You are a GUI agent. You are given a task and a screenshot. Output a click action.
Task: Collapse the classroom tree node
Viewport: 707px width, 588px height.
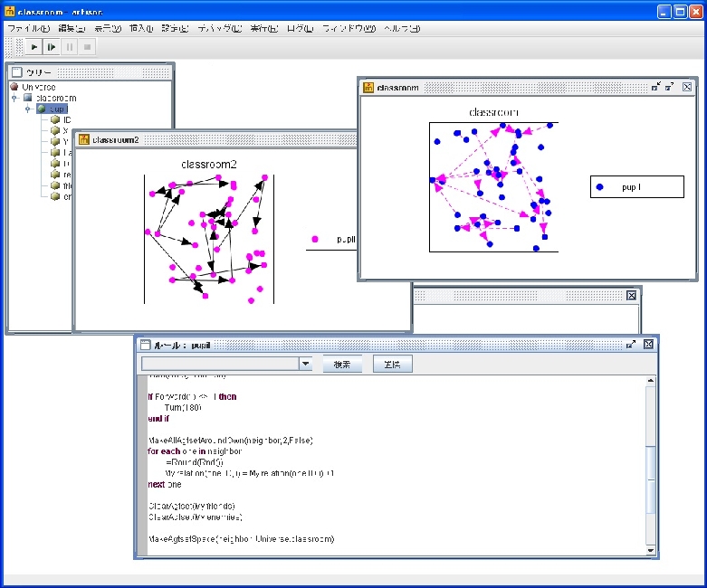point(14,98)
